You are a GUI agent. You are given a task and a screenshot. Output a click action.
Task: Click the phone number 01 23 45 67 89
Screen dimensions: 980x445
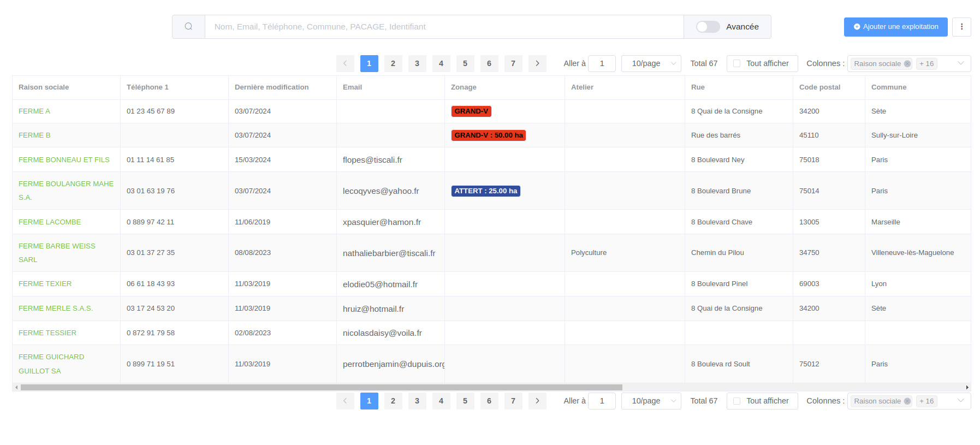(x=151, y=111)
